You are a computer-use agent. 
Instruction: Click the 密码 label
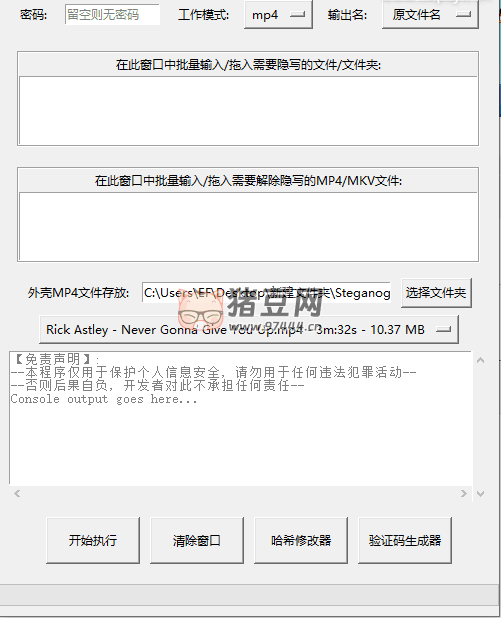pos(34,15)
